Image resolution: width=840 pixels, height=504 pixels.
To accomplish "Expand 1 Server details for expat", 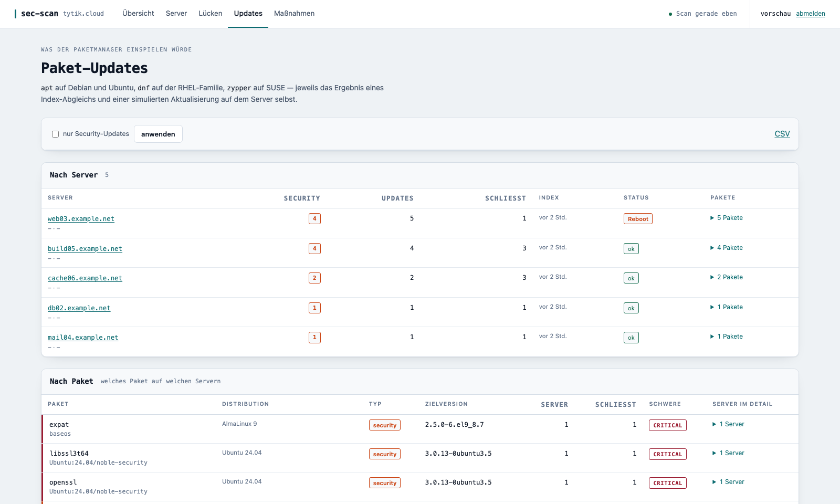I will pyautogui.click(x=728, y=424).
